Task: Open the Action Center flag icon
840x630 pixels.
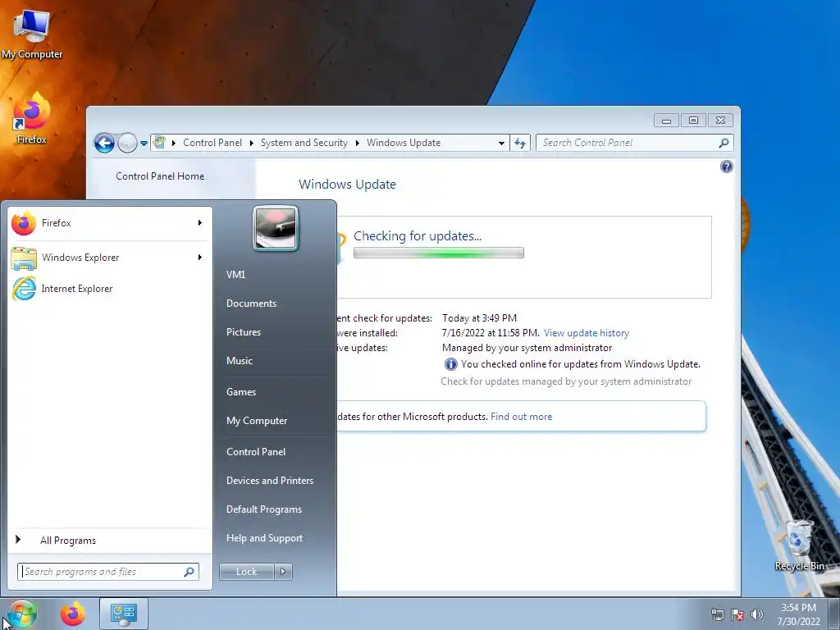Action: (x=737, y=614)
